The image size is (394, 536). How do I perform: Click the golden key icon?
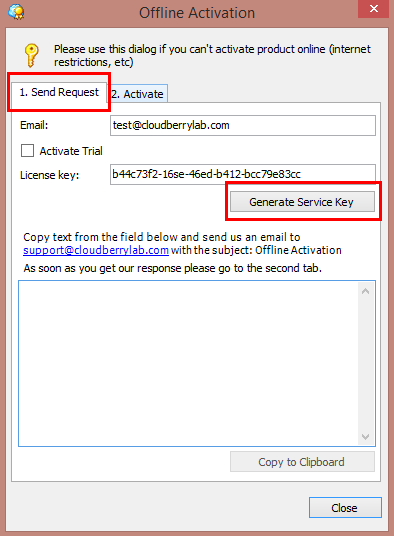31,55
